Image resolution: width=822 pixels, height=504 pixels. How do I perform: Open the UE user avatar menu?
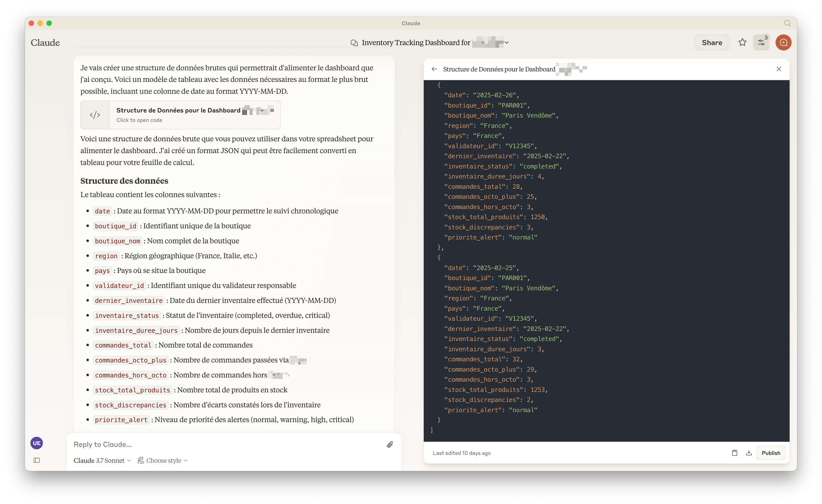pos(37,443)
